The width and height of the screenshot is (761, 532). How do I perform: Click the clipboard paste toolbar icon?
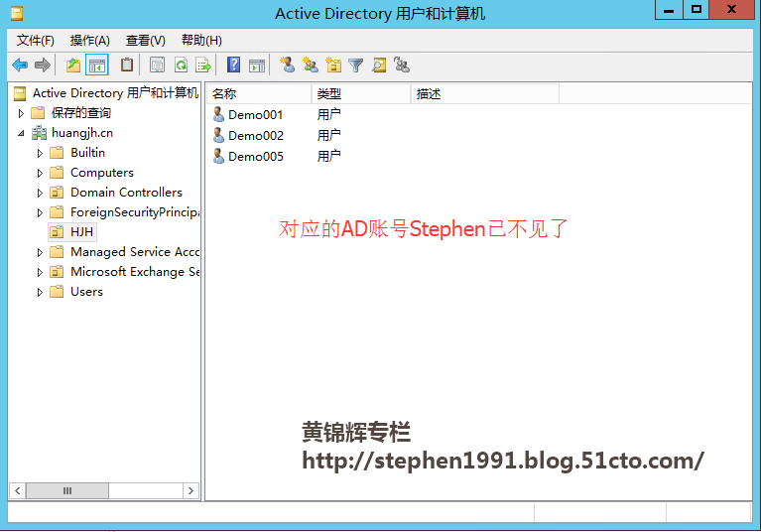tap(127, 66)
